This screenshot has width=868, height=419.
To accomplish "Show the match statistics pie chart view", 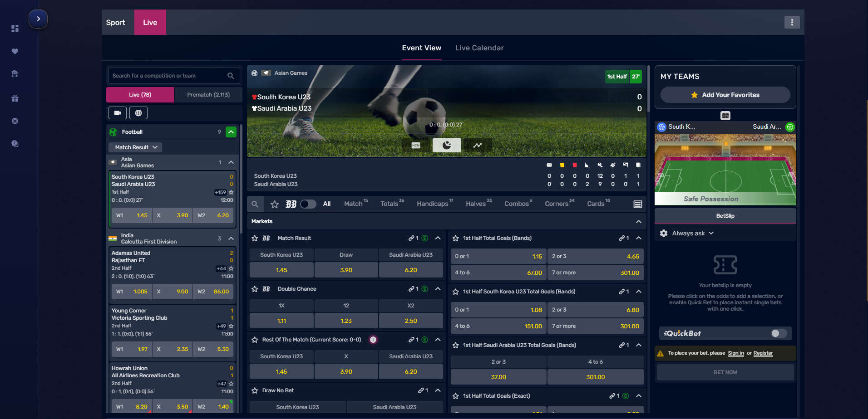I will [x=447, y=145].
